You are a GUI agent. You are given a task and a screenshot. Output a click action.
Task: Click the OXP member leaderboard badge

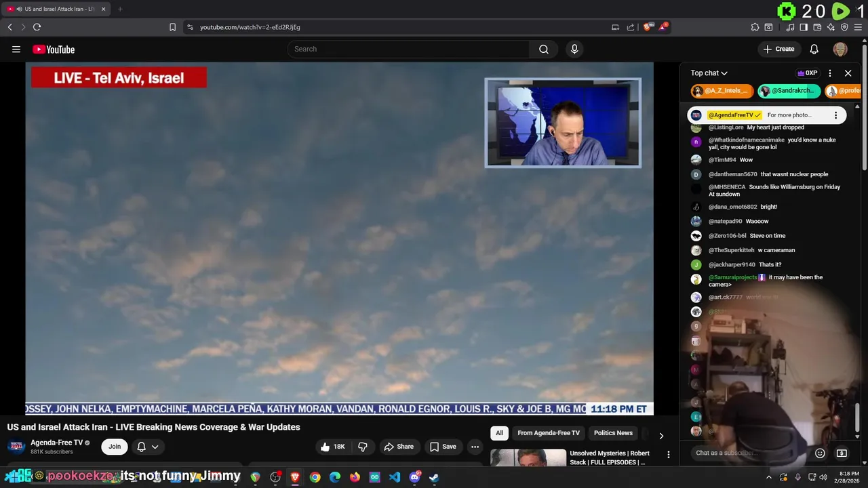tap(807, 73)
